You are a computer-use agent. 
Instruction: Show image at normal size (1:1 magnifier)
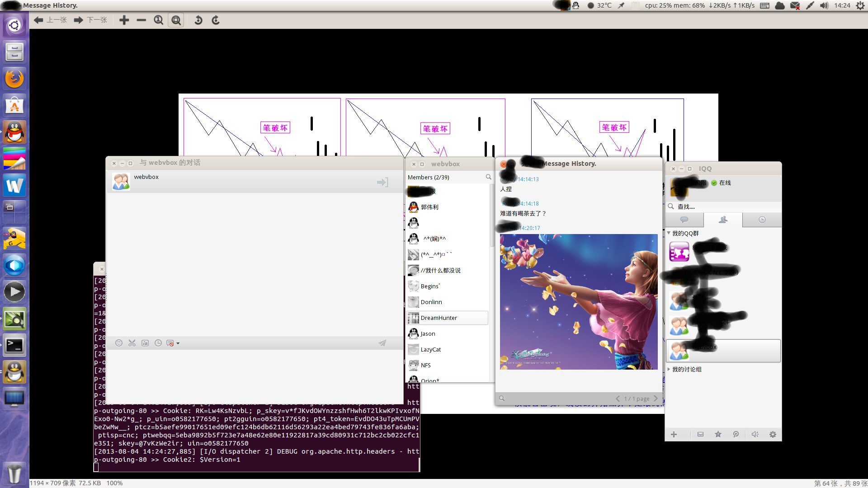click(x=158, y=20)
